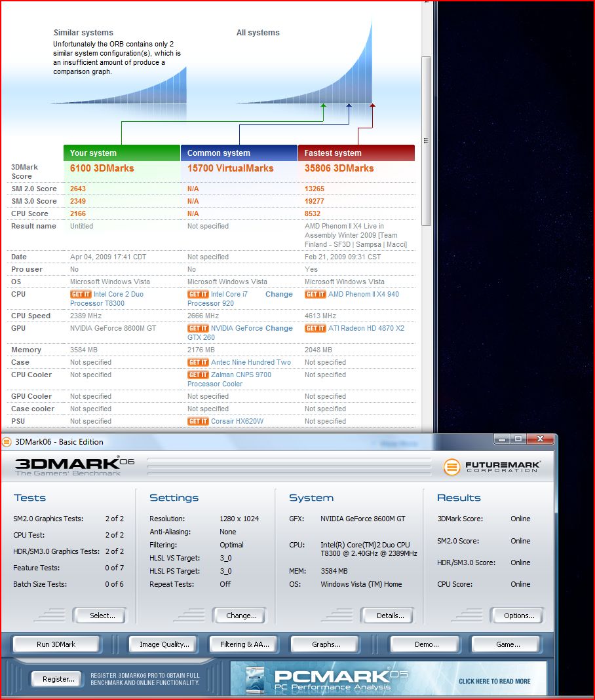Close the 3DMark06 window
Screen dimensions: 595x700
click(x=540, y=439)
